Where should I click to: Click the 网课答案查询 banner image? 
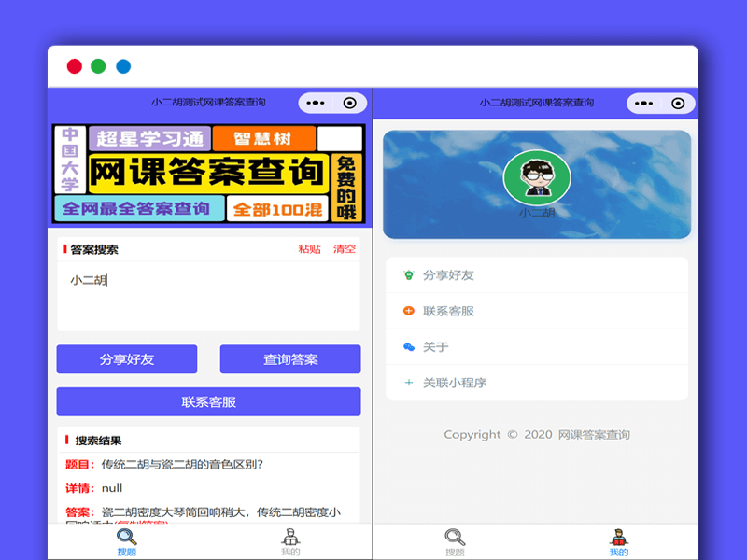(x=208, y=174)
